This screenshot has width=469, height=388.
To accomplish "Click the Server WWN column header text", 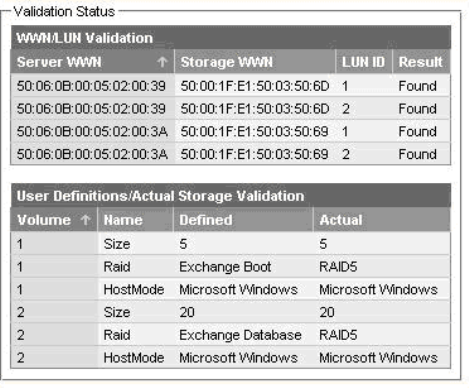I will [59, 62].
